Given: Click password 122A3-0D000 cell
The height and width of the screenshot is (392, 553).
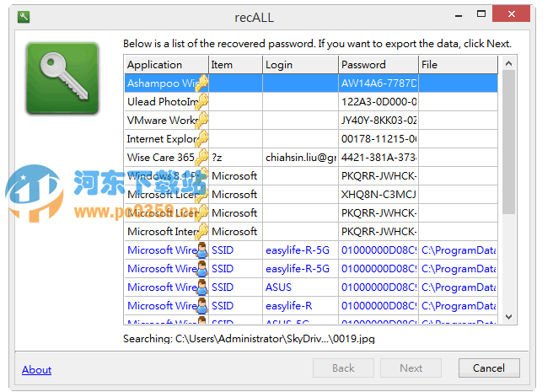Looking at the screenshot, I should (379, 102).
